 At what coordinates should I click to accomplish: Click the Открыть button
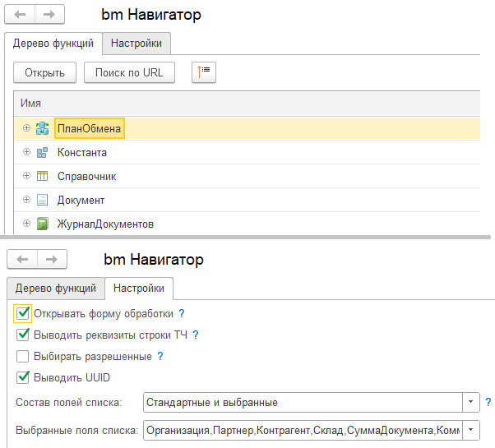pos(45,72)
